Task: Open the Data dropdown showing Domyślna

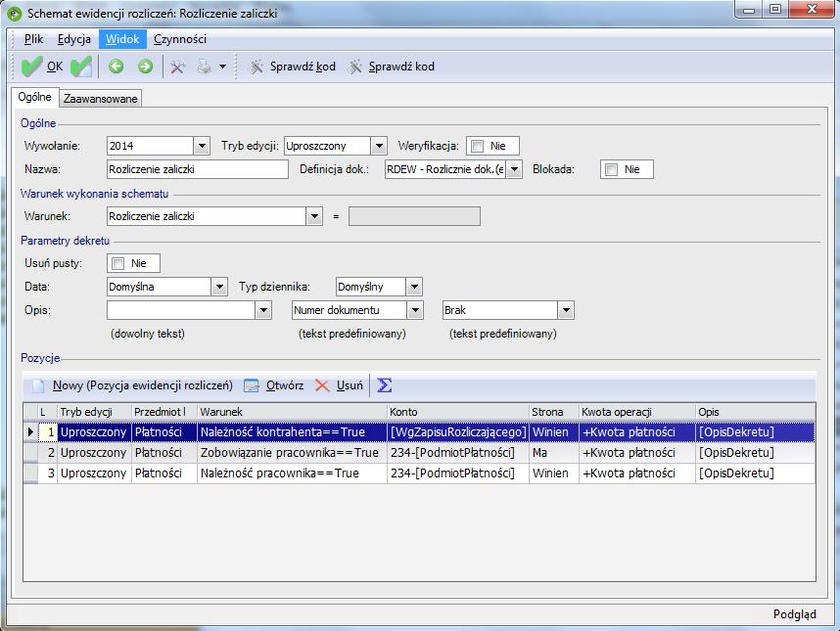Action: 219,287
